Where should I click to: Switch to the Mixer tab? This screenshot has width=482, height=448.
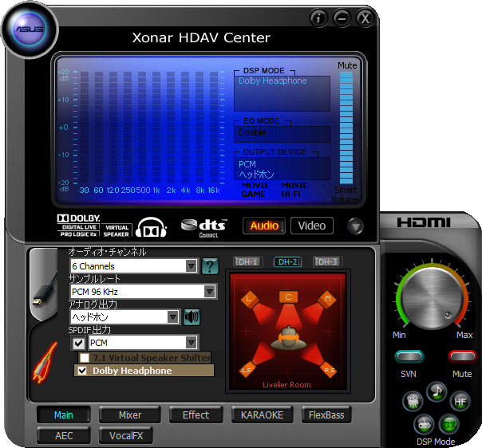130,415
